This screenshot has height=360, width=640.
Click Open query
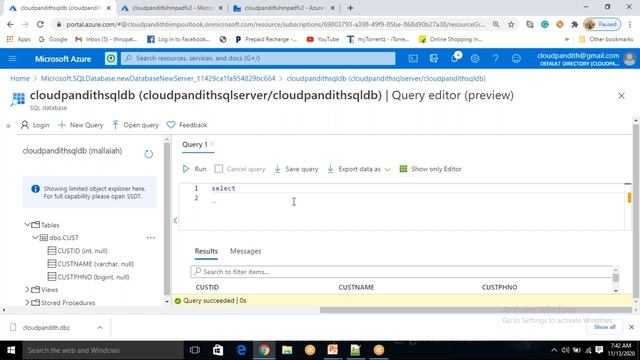pyautogui.click(x=136, y=125)
